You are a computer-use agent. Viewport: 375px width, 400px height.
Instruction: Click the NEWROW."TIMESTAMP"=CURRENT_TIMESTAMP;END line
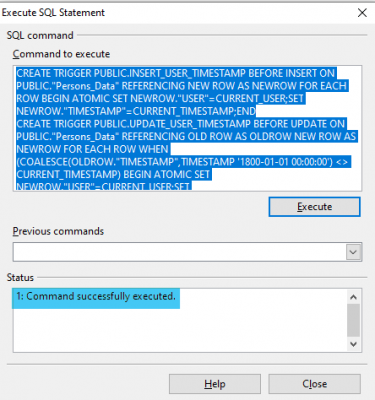136,111
